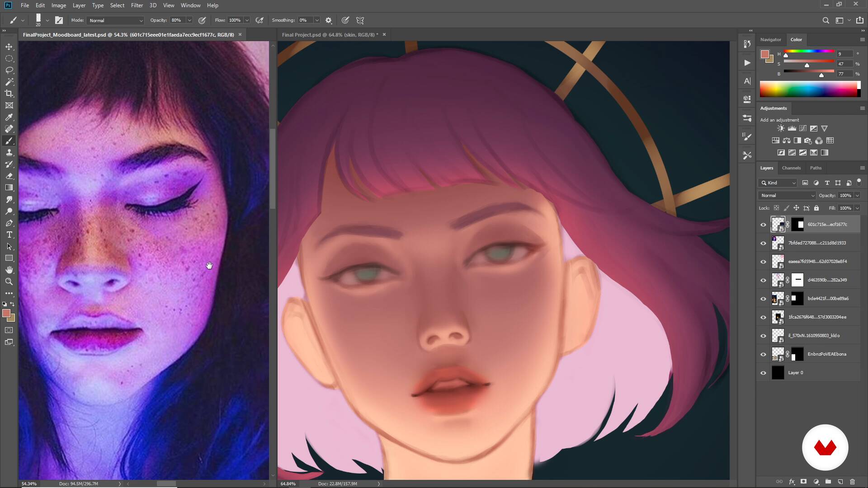Hide the il_570xN.1610950803_kldo layer

pyautogui.click(x=764, y=336)
